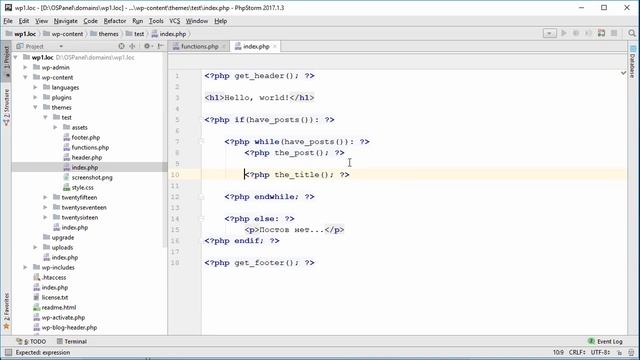Toggle the 2: Favorites tool window stripe

pos(6,310)
